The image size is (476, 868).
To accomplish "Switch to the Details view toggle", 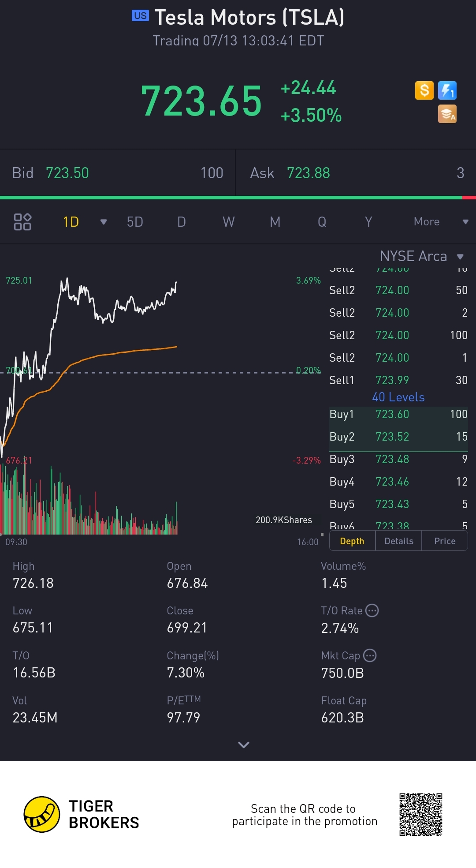I will (399, 541).
